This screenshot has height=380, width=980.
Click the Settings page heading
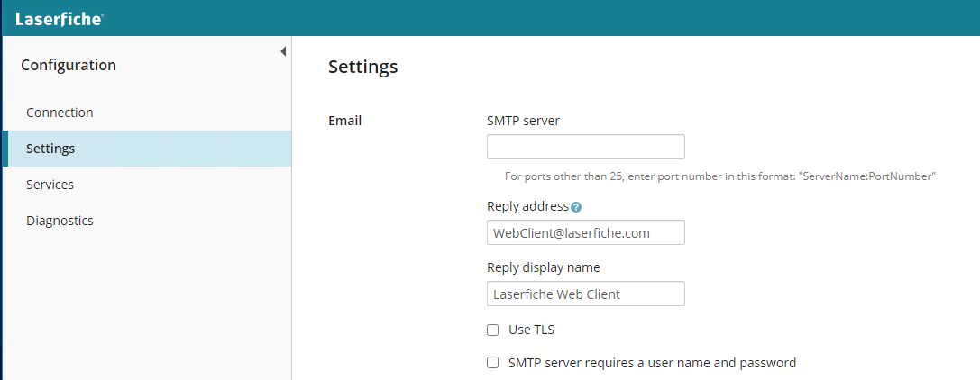click(x=363, y=67)
